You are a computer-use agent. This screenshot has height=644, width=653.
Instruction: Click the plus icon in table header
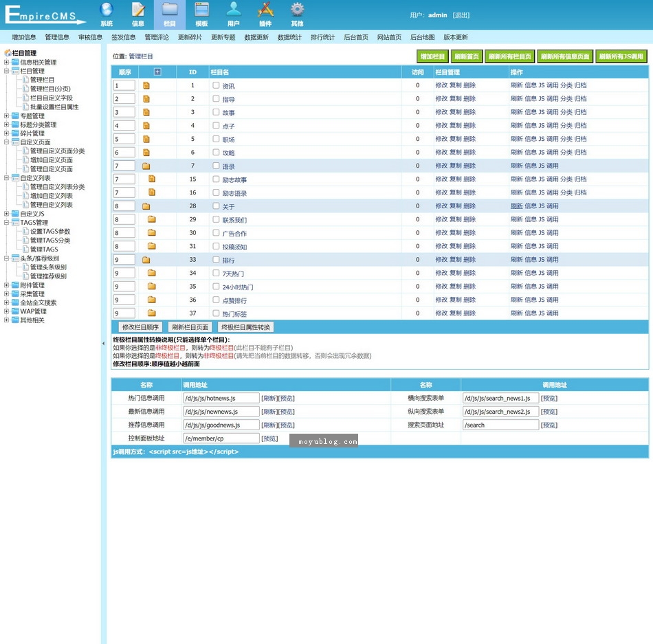point(157,71)
